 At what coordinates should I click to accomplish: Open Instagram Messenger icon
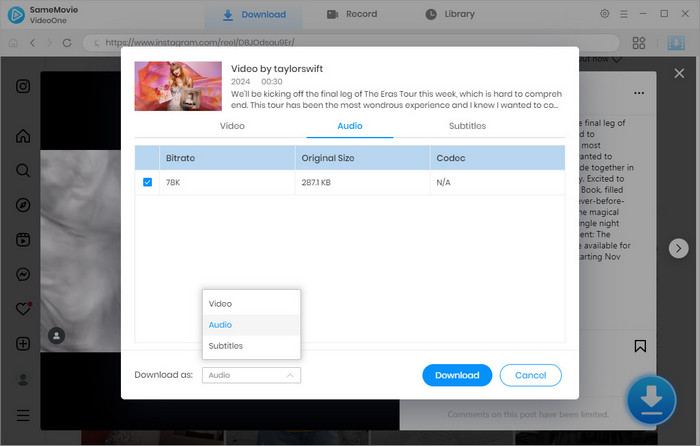pos(23,274)
